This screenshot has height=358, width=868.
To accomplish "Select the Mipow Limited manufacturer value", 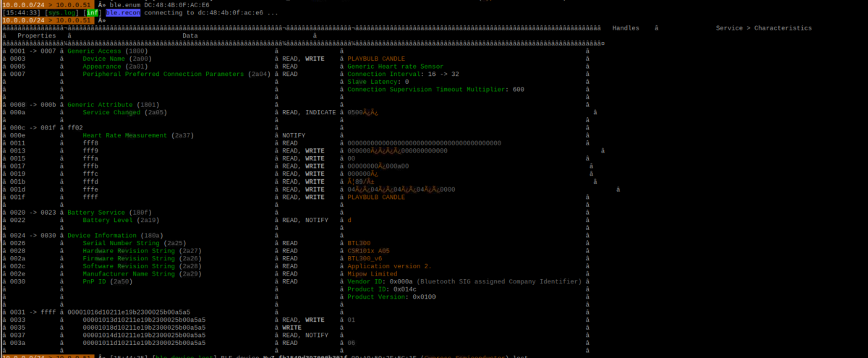I will click(x=373, y=273).
